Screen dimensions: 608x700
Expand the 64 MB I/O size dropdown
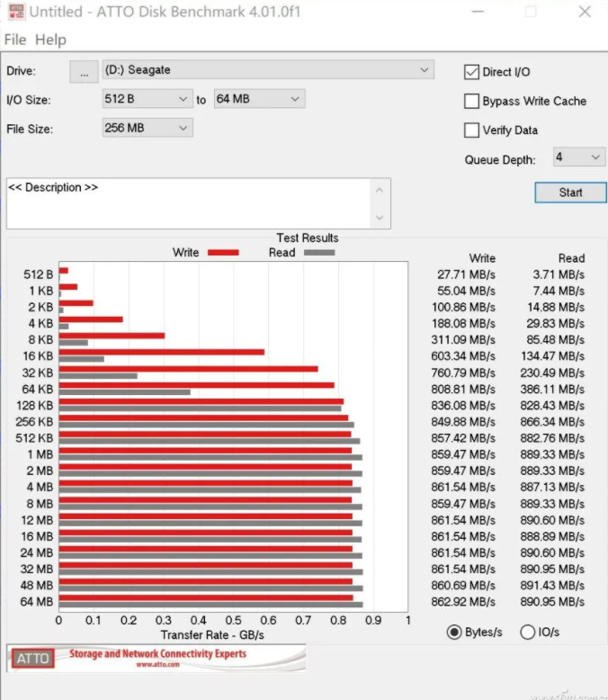(x=259, y=99)
